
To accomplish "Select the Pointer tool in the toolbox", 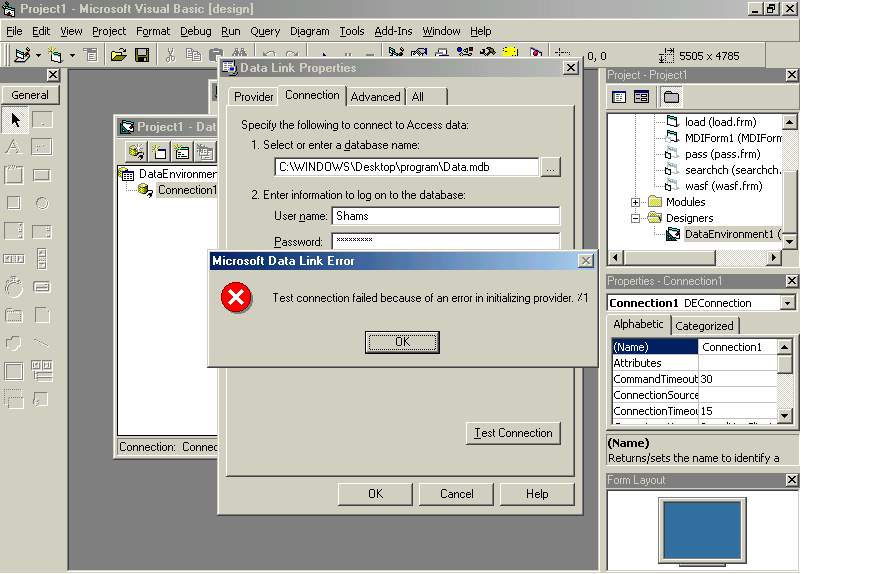I will 15,120.
